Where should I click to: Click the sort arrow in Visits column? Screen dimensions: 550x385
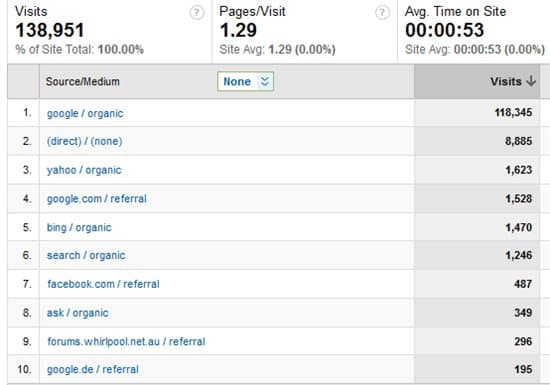coord(531,81)
